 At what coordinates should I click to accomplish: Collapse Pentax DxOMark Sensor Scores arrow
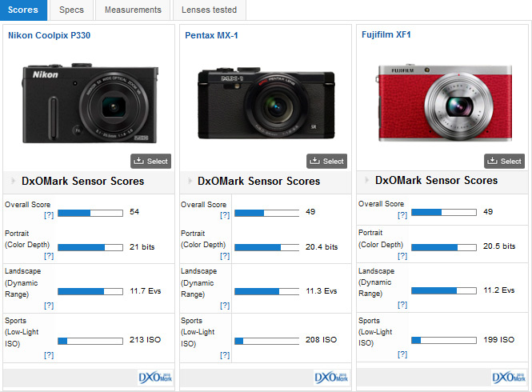pyautogui.click(x=190, y=181)
